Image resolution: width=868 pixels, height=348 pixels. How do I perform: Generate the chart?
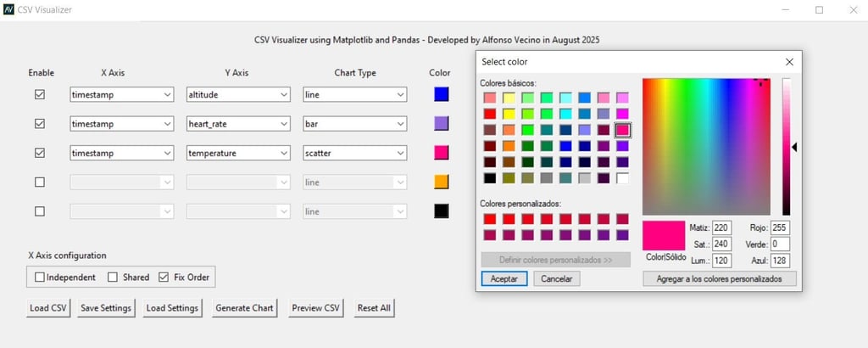[x=244, y=308]
